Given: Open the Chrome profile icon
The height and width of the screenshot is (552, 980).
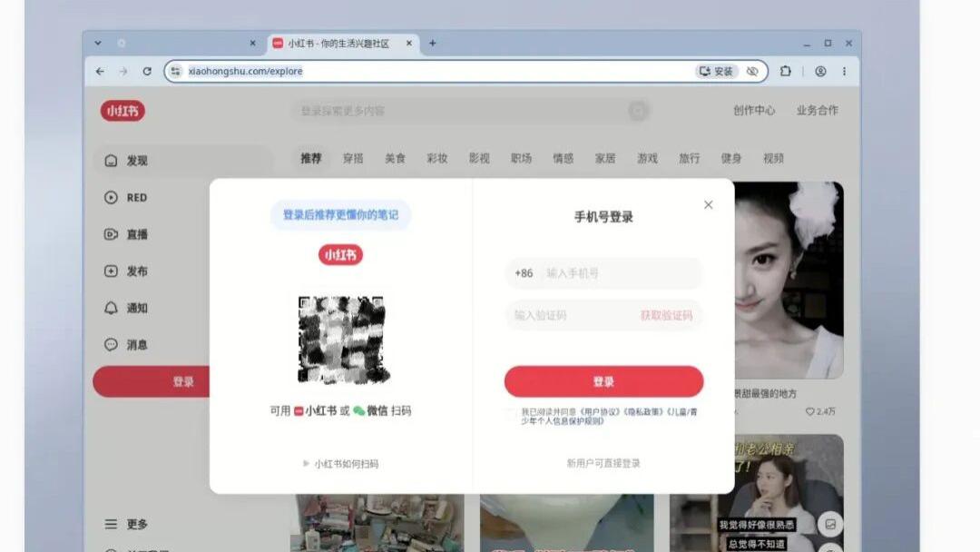Looking at the screenshot, I should point(820,71).
